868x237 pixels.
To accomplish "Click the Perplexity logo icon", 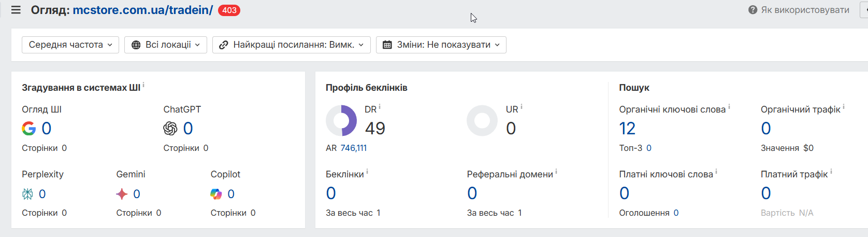I will (x=27, y=194).
